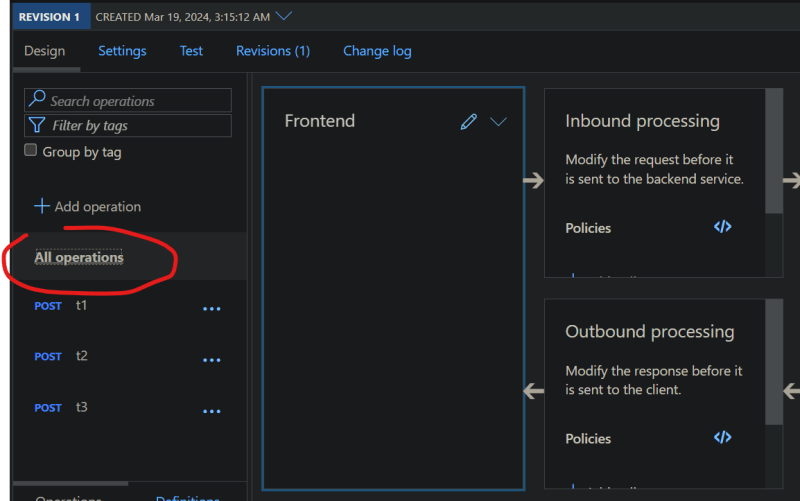This screenshot has height=501, width=800.
Task: Expand the Frontend section chevron
Action: 498,122
